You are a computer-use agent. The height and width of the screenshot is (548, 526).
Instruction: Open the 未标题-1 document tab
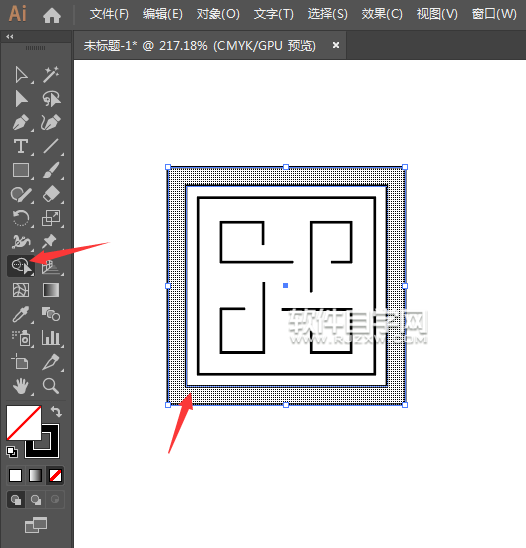(x=200, y=46)
